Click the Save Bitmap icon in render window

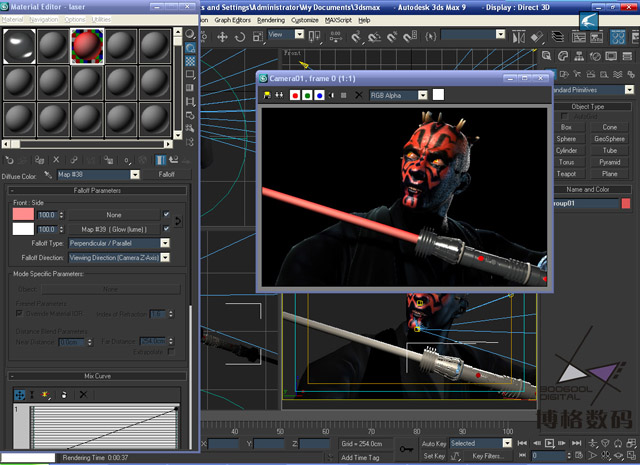(267, 95)
